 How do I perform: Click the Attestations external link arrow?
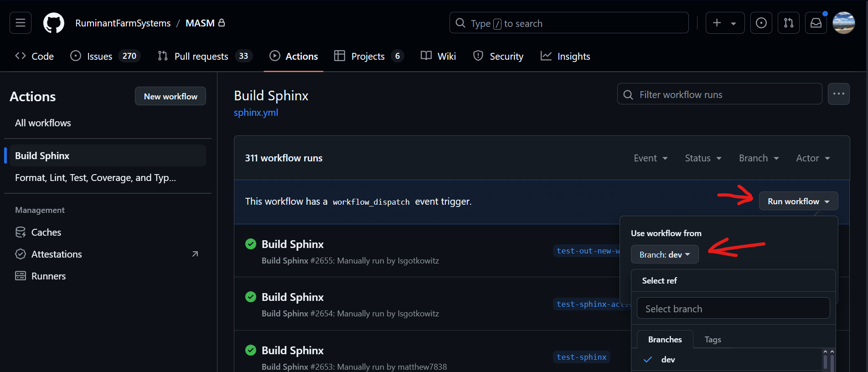coord(195,254)
